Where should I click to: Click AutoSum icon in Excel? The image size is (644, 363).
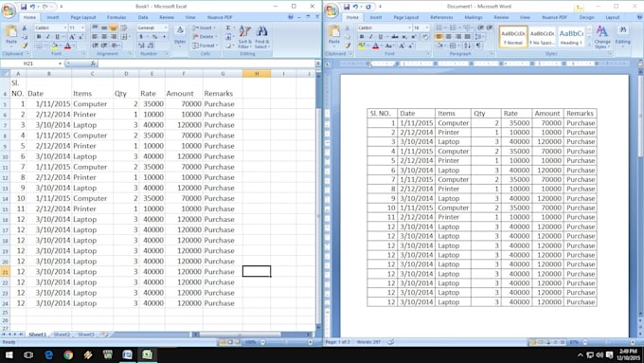(228, 27)
